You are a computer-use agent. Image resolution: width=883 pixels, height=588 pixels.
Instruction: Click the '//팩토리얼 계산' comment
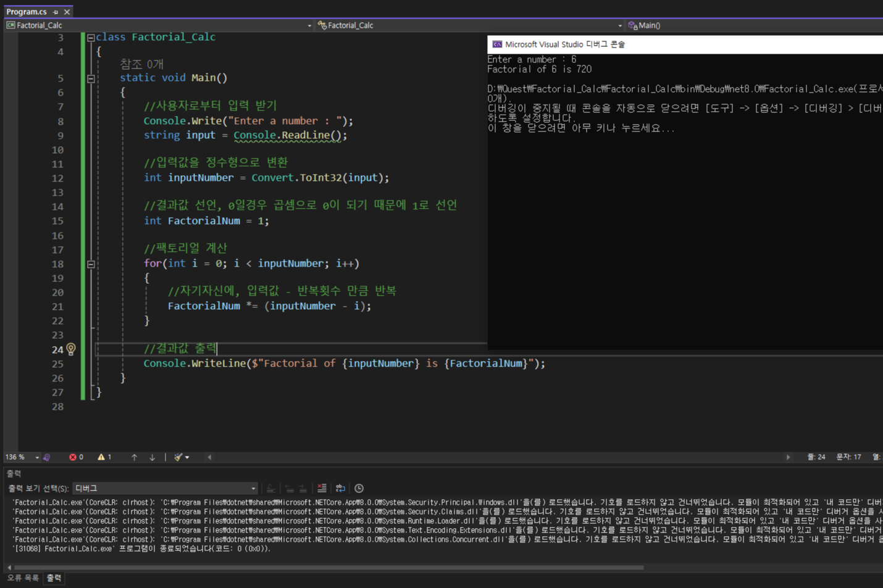pyautogui.click(x=185, y=248)
